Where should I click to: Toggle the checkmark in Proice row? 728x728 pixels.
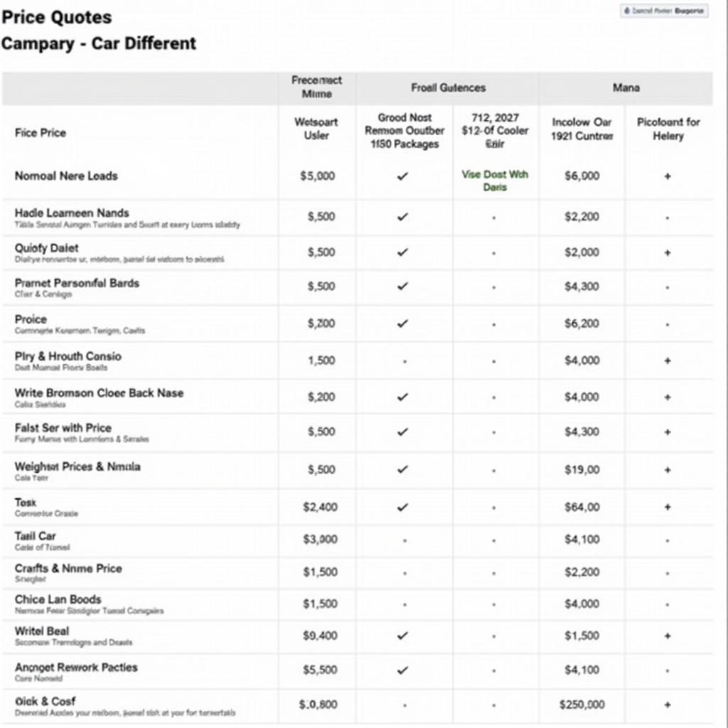(403, 323)
